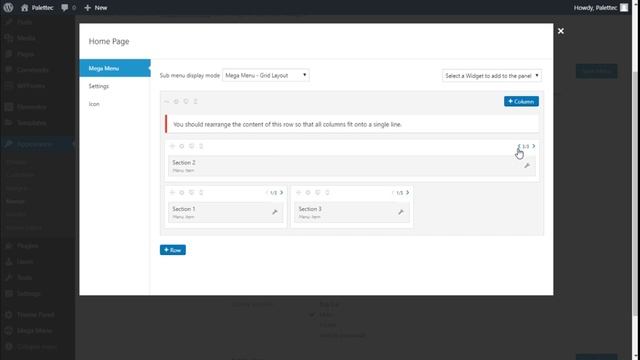This screenshot has height=360, width=640.
Task: Click device visibility icon of Section 3 column
Action: pos(318,193)
